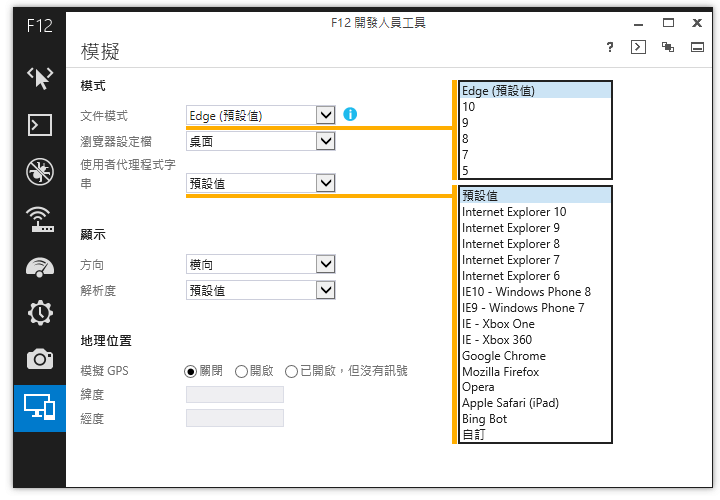Minimize the F12 developer tools window
This screenshot has height=500, width=720.
pos(638,24)
